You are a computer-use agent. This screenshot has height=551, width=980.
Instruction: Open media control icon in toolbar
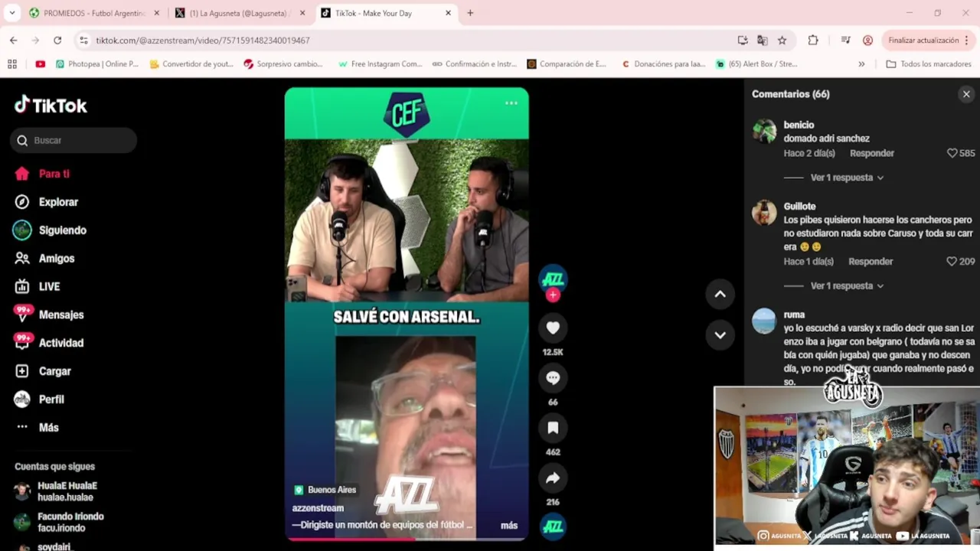[845, 40]
